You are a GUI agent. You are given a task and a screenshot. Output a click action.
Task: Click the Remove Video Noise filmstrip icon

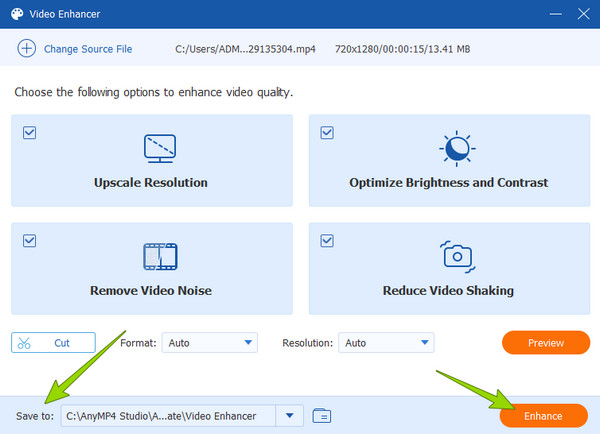[x=160, y=256]
